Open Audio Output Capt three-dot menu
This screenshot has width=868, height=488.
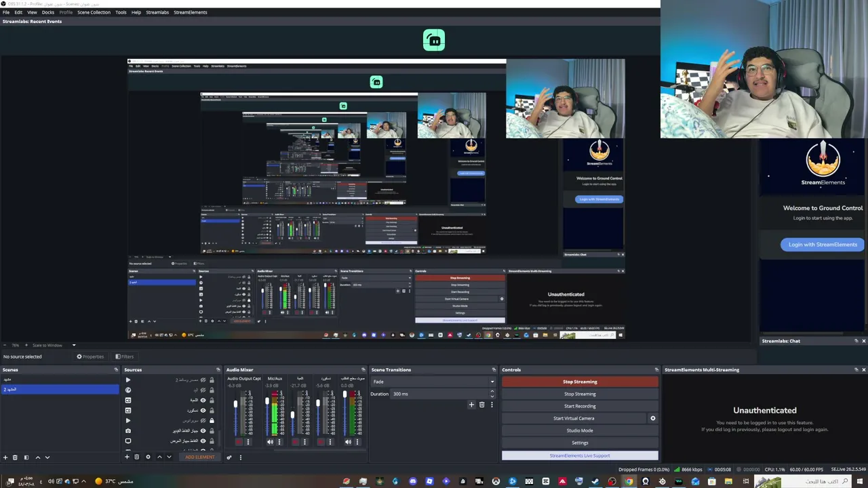point(248,442)
